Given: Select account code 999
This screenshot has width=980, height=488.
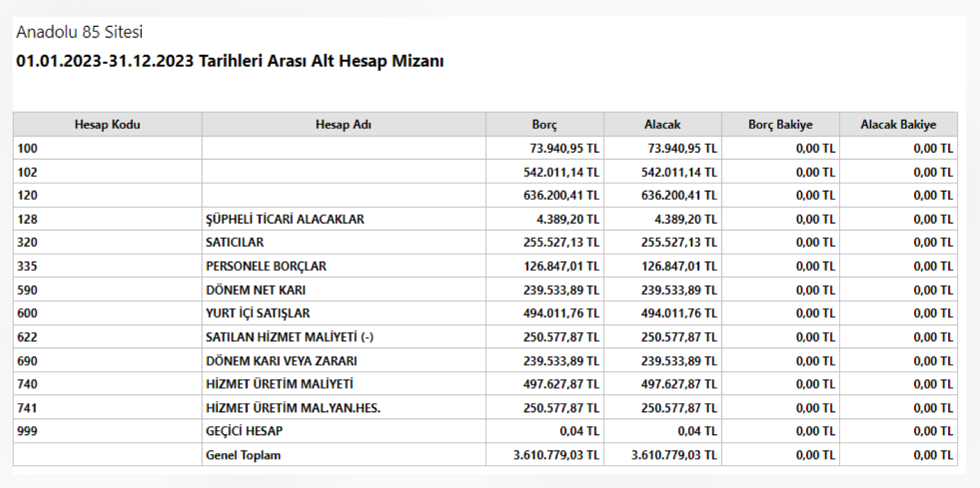Looking at the screenshot, I should coord(27,432).
